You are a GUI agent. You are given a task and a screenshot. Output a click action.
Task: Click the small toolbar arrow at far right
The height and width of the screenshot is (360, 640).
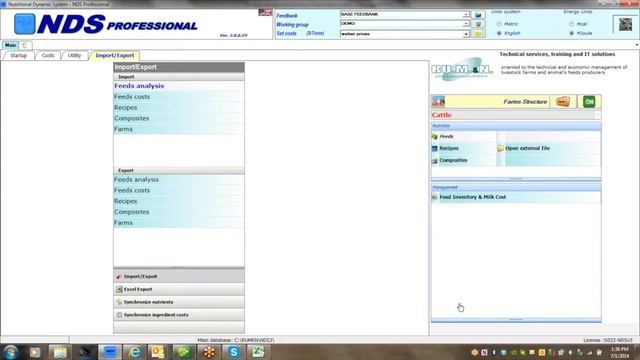point(637,45)
